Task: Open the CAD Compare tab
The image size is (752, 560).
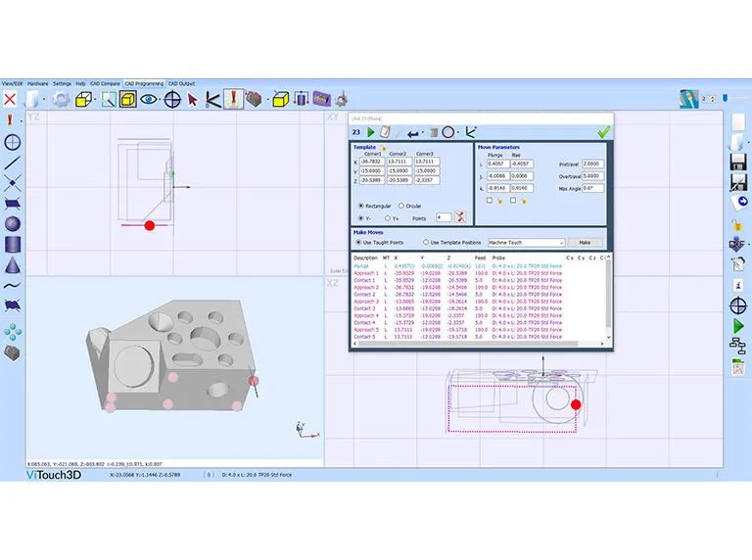Action: pos(105,84)
